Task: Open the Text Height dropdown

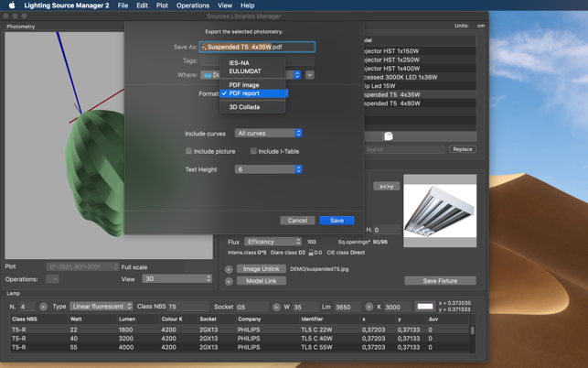Action: (x=268, y=169)
